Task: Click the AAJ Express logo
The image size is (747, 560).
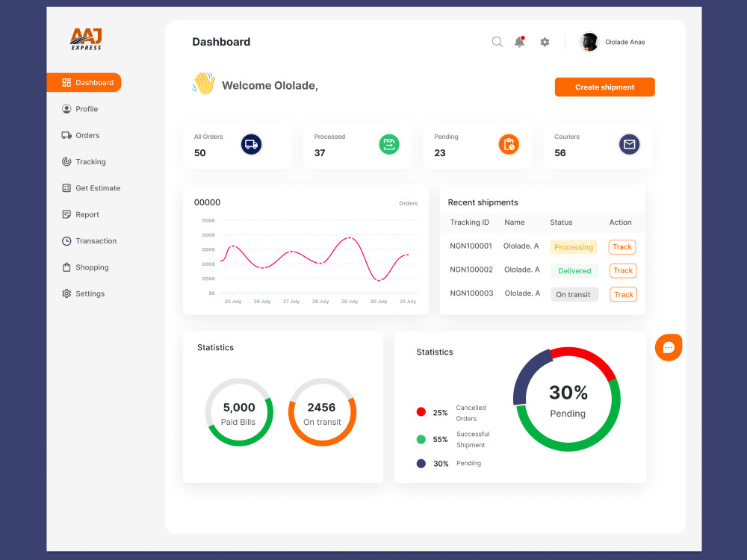Action: click(86, 39)
